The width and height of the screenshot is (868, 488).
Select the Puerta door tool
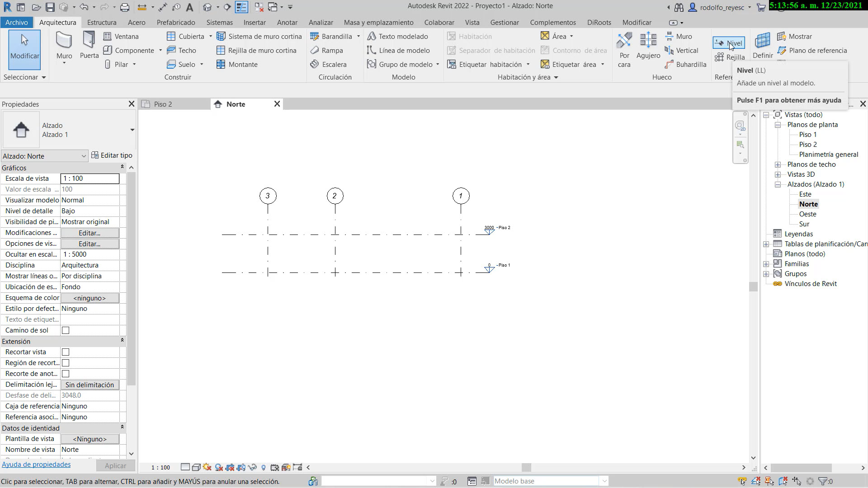coord(89,45)
